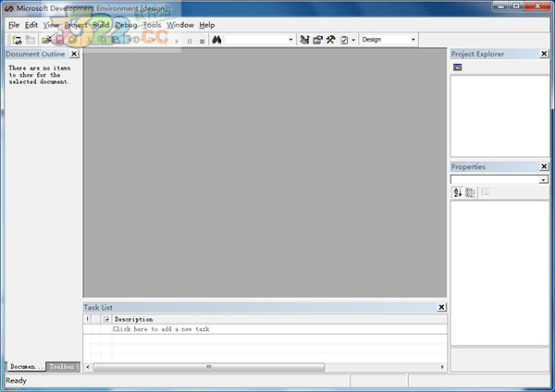Click the Stop (End) square icon
The image size is (555, 392).
pos(202,42)
